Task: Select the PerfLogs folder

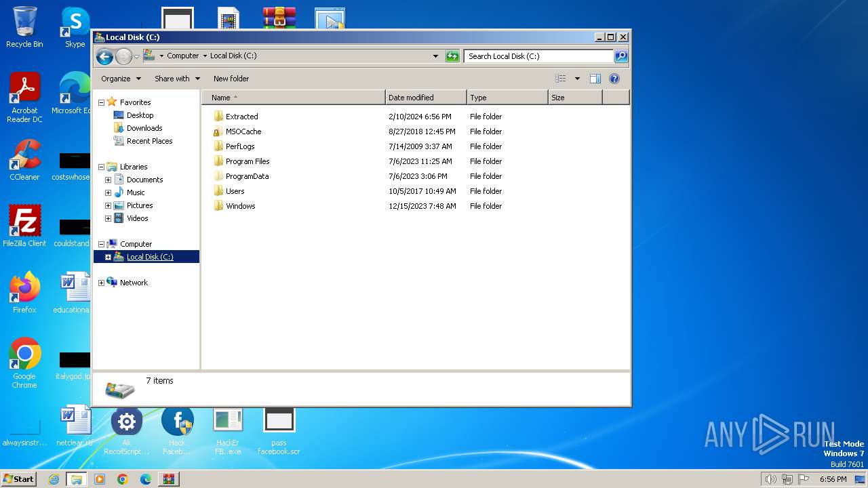Action: point(240,146)
